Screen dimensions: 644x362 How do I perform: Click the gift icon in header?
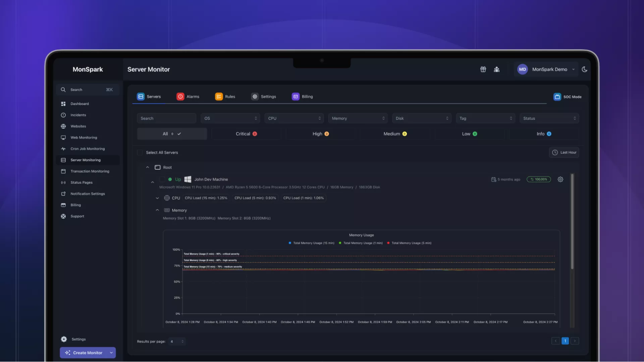pyautogui.click(x=483, y=69)
